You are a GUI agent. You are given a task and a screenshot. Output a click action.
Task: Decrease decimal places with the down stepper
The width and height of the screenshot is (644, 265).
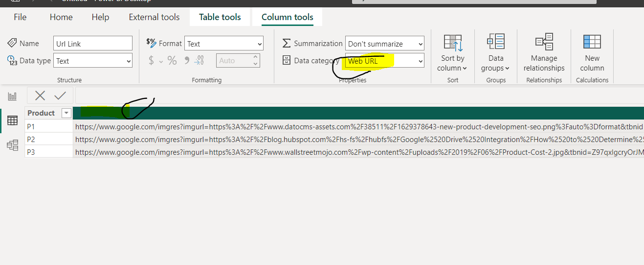point(255,64)
